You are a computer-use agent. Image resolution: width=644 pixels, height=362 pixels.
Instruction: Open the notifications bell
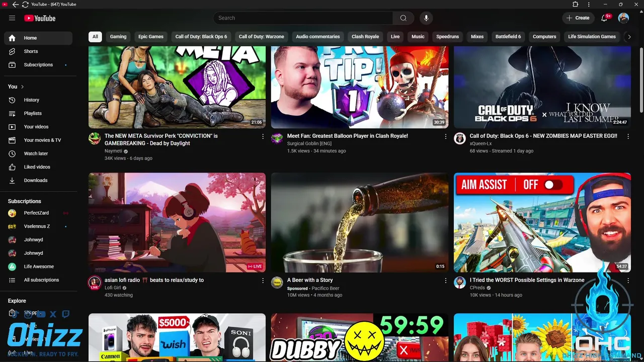[x=605, y=18]
